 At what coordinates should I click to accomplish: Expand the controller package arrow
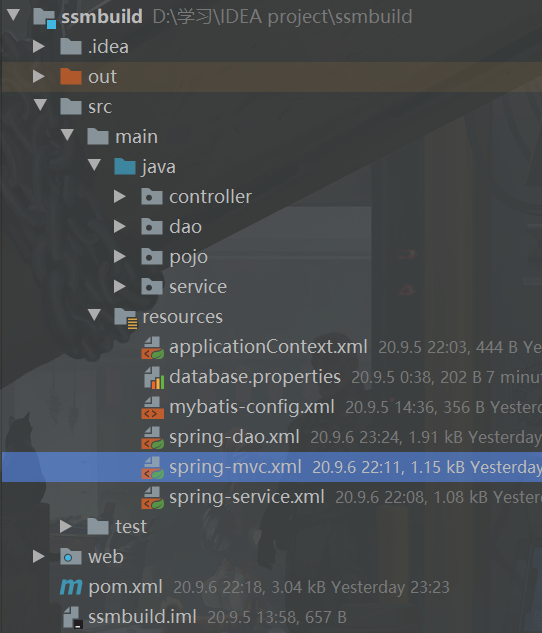click(x=119, y=197)
